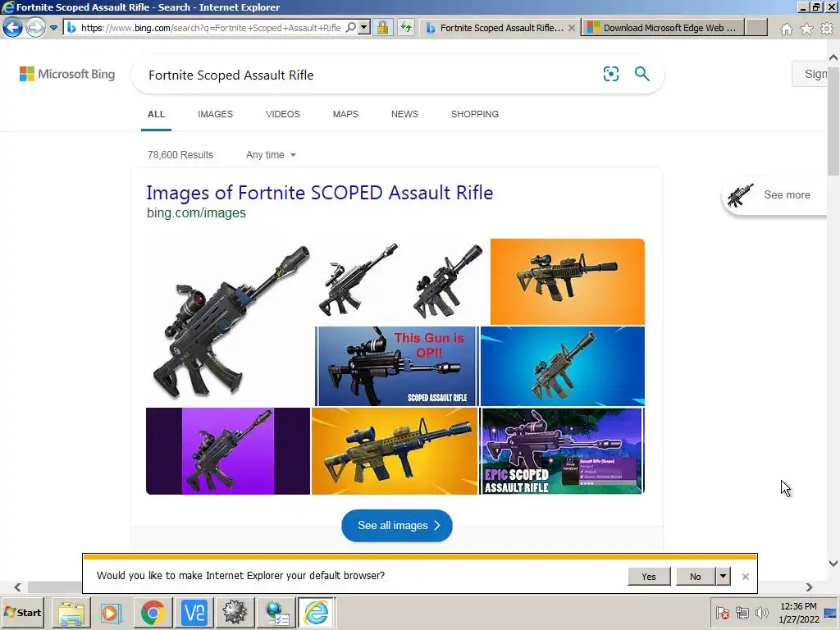Select the MAPS tab
This screenshot has width=840, height=630.
pos(345,114)
